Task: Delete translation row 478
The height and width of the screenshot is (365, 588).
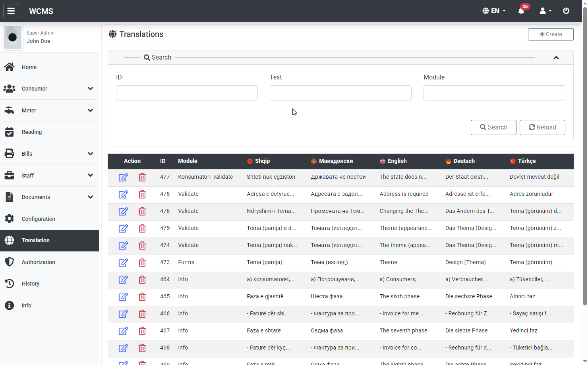Action: coord(142,194)
